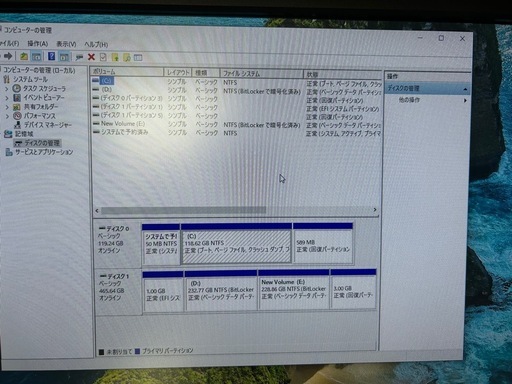Click the Up one level folder icon
This screenshot has height=384, width=512.
[24, 57]
